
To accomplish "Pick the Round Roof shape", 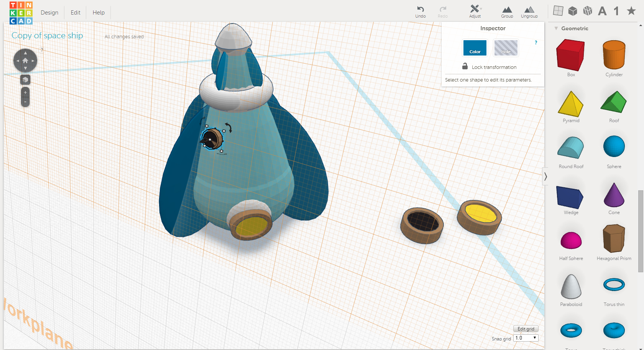I will (x=571, y=148).
